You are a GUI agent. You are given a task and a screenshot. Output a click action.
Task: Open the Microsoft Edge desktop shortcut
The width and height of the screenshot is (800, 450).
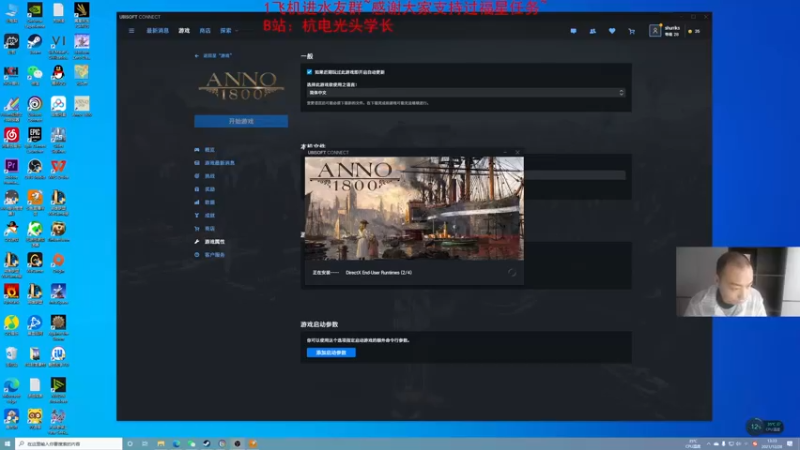[11, 389]
